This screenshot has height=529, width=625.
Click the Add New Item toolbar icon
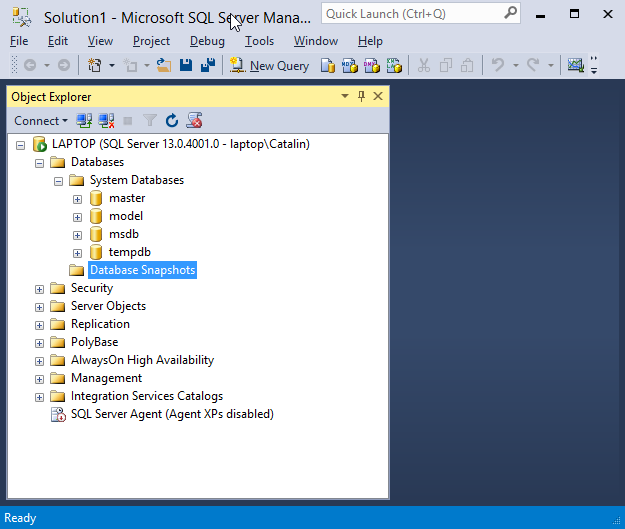(x=130, y=65)
